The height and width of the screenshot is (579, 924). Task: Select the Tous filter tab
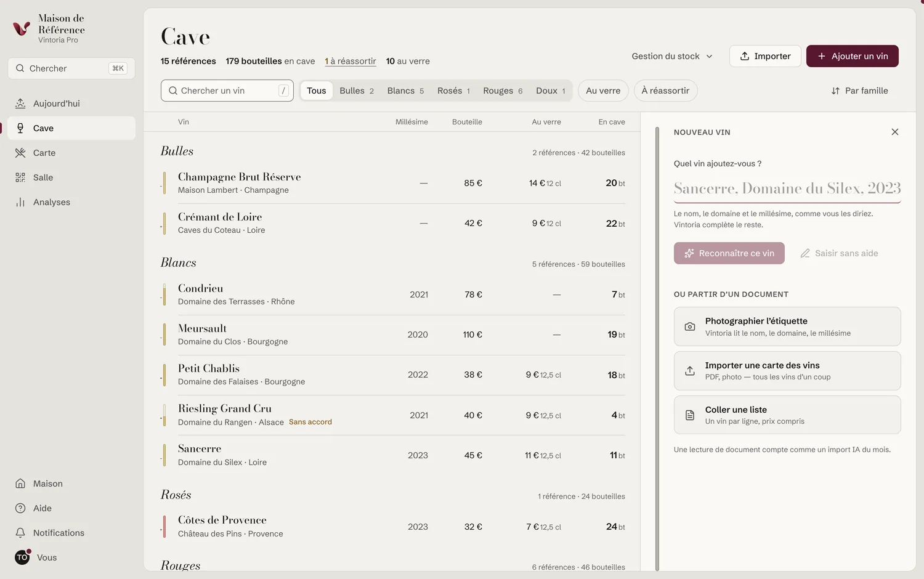click(317, 91)
